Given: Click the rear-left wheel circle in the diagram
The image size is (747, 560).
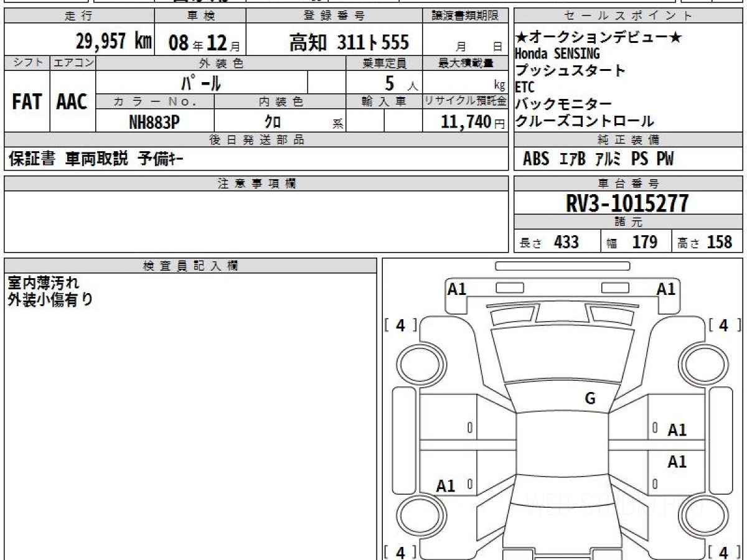Looking at the screenshot, I should click(x=415, y=516).
